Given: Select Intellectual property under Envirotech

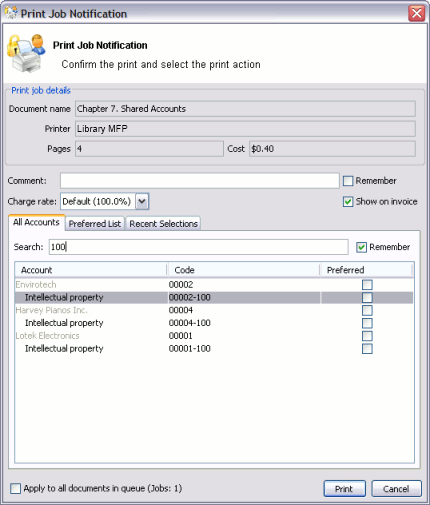Looking at the screenshot, I should click(214, 297).
